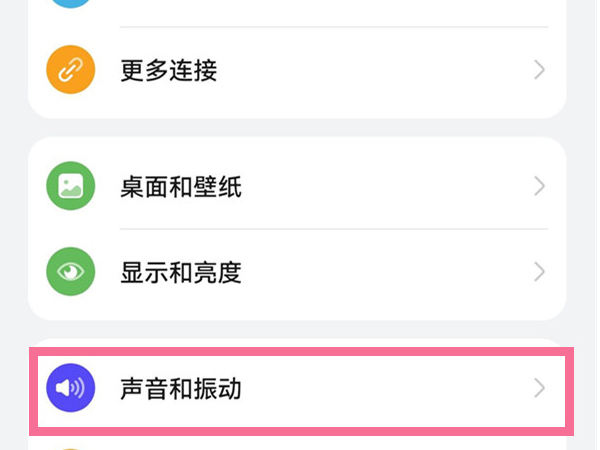Tap the green eye icon for 显示和亮度

pos(70,272)
